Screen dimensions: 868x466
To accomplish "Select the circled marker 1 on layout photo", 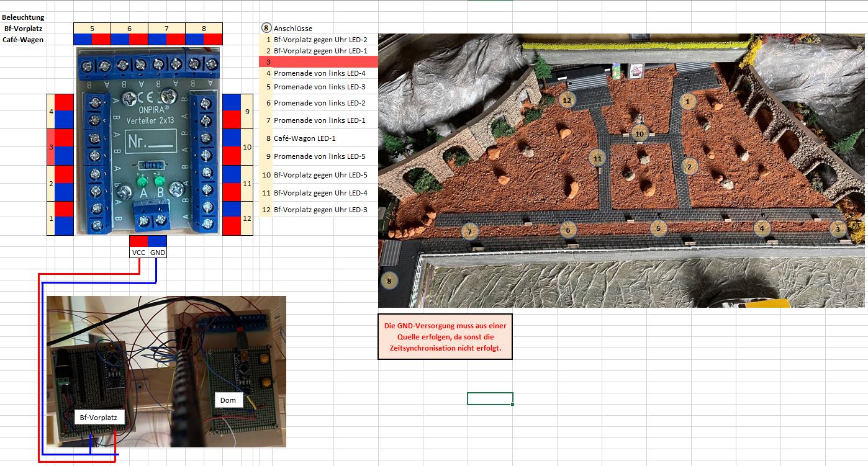I will tap(687, 101).
